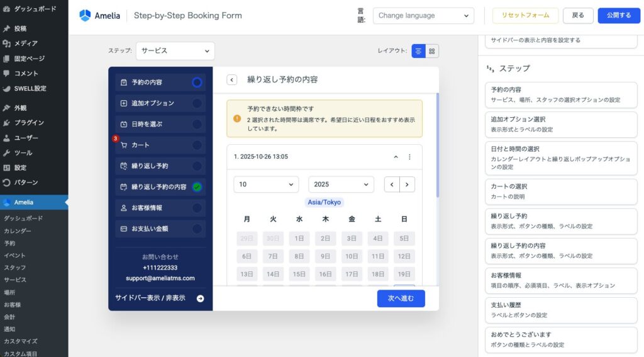Select the カート step in form sidebar
644x357 pixels.
point(160,145)
